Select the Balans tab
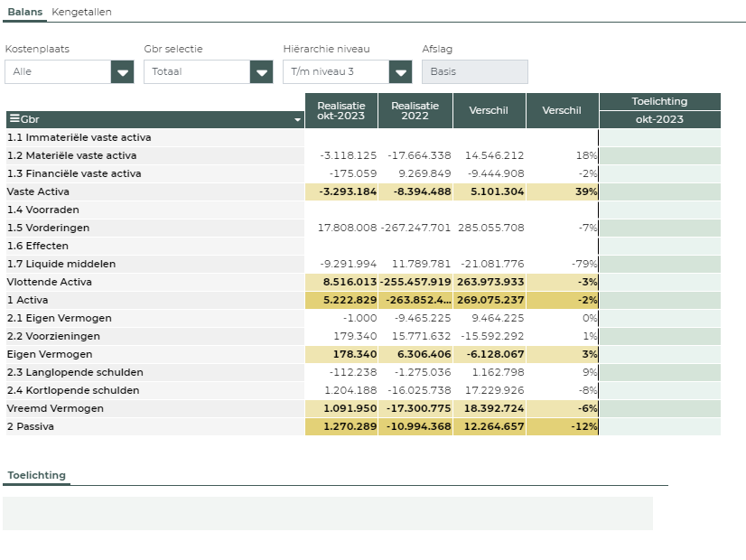The height and width of the screenshot is (560, 746). coord(25,12)
